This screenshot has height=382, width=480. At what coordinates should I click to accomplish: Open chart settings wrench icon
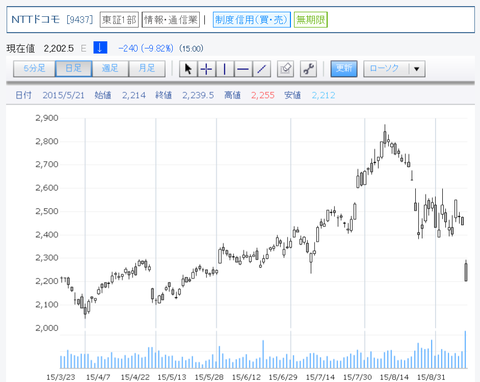(x=308, y=69)
